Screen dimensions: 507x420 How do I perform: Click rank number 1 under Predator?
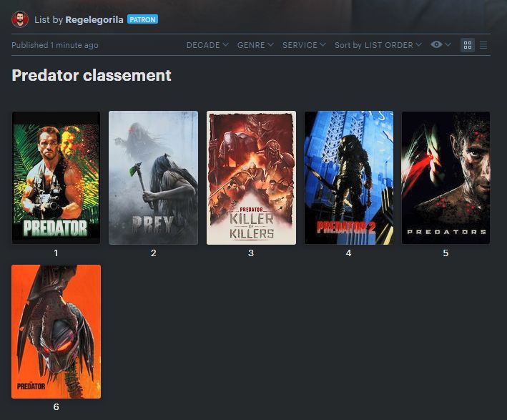(x=56, y=253)
